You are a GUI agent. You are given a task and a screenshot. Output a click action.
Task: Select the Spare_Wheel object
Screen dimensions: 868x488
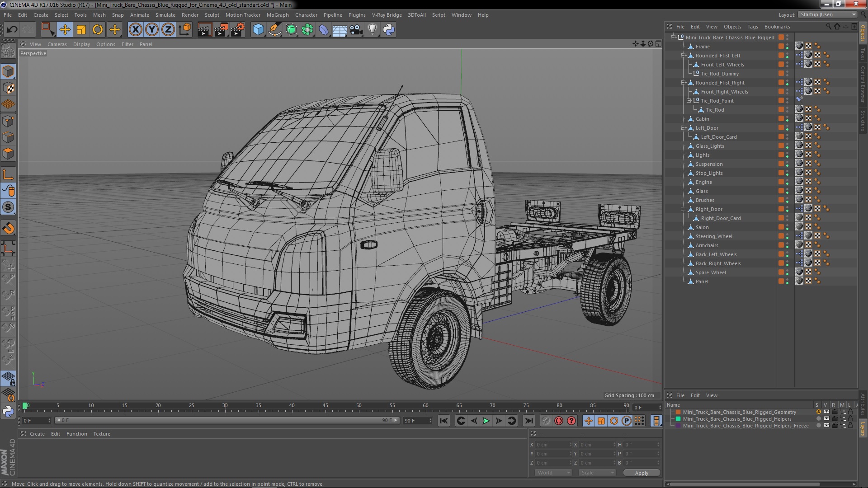(711, 272)
